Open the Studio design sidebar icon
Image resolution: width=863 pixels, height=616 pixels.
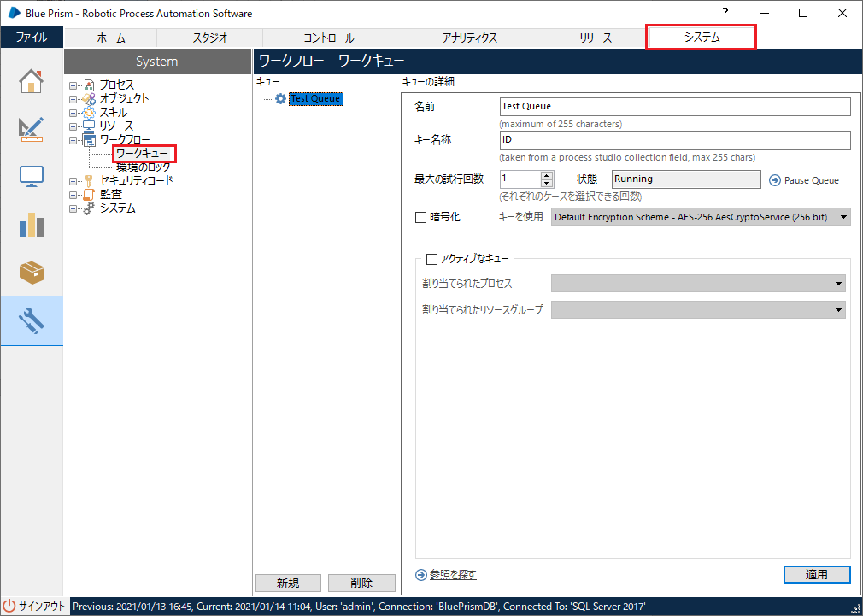coord(32,129)
